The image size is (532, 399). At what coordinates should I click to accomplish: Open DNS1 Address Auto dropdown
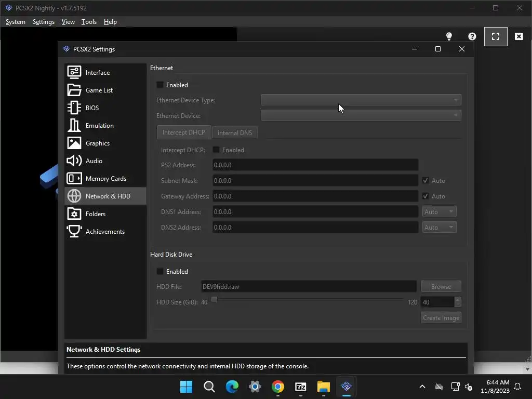coord(439,211)
